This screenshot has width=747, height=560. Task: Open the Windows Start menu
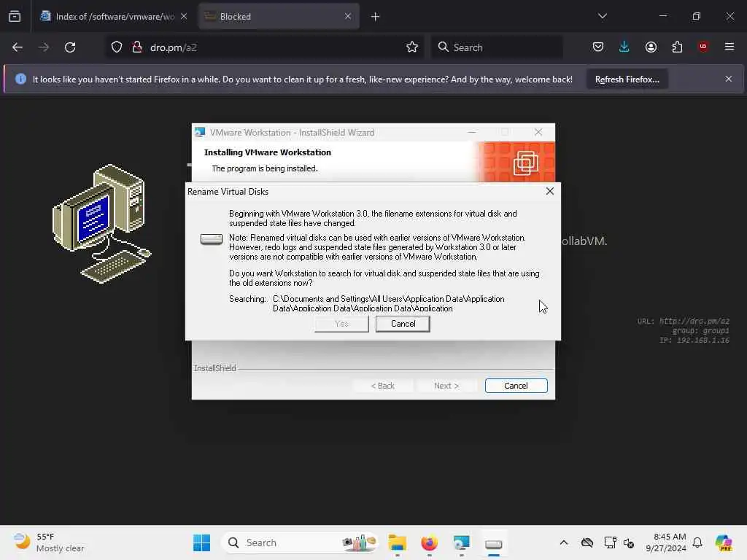click(201, 542)
